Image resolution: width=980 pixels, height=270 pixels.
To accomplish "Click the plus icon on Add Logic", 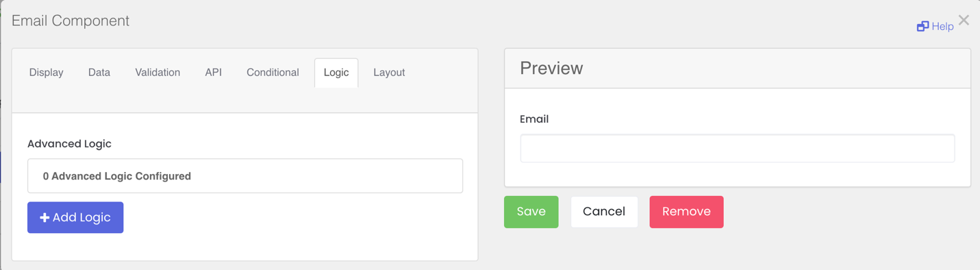I will click(45, 217).
